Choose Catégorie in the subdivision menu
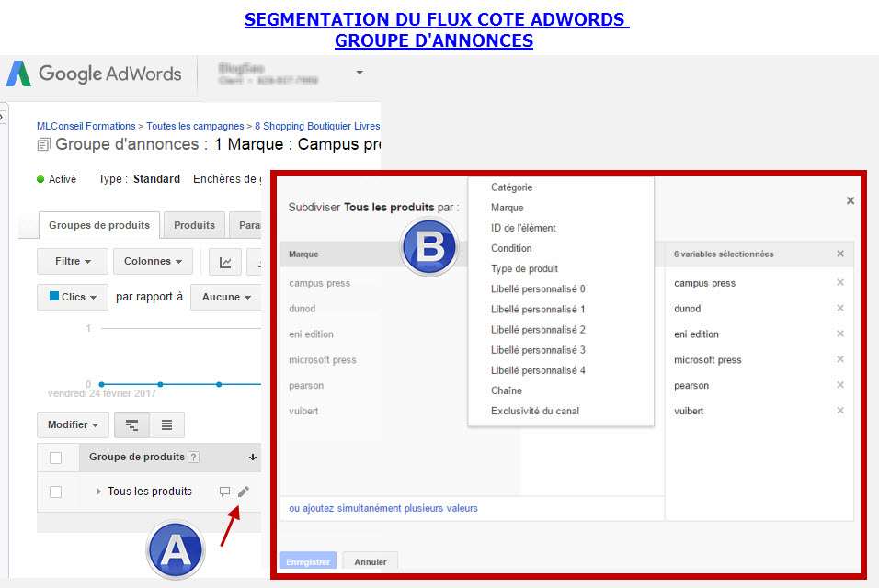The width and height of the screenshot is (879, 588). pyautogui.click(x=511, y=187)
